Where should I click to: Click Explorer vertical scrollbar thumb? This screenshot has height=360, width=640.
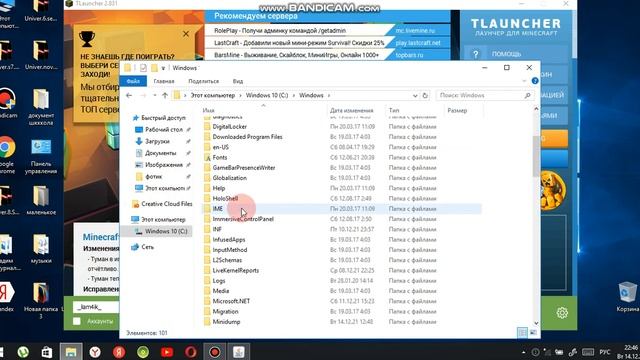click(x=536, y=157)
